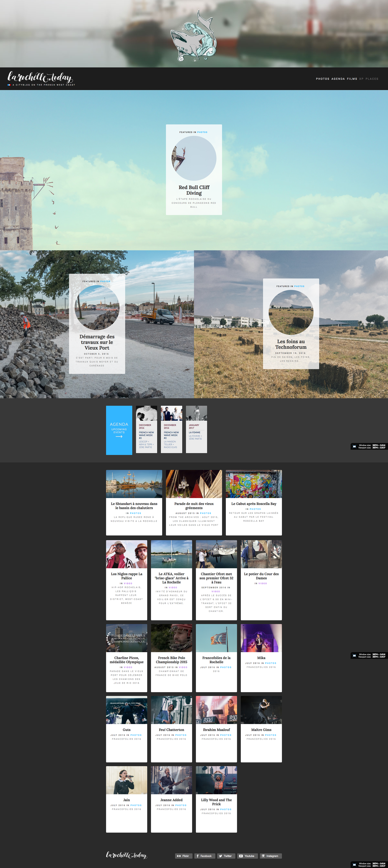Screen dimensions: 388x868
Task: Open the Youtube footer button
Action: [247, 855]
